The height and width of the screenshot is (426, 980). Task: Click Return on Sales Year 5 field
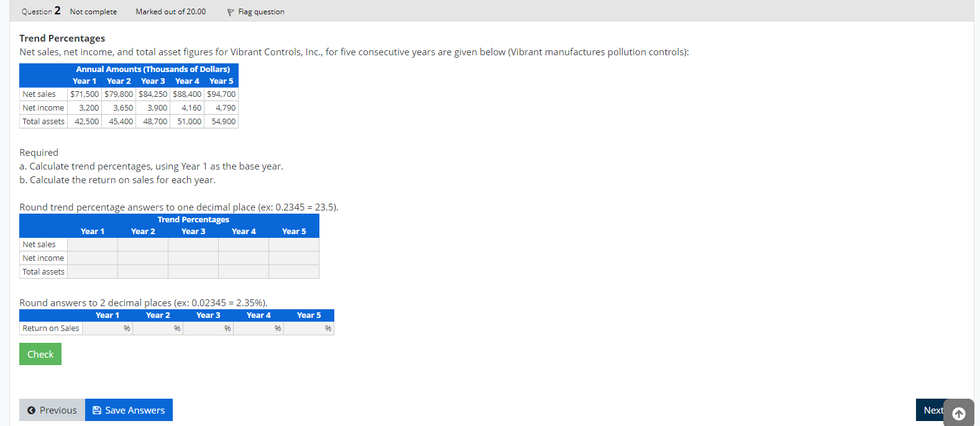click(304, 329)
